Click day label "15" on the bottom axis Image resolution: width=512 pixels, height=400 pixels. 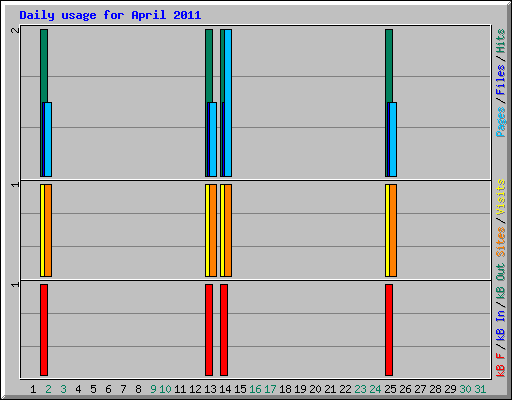(240, 389)
